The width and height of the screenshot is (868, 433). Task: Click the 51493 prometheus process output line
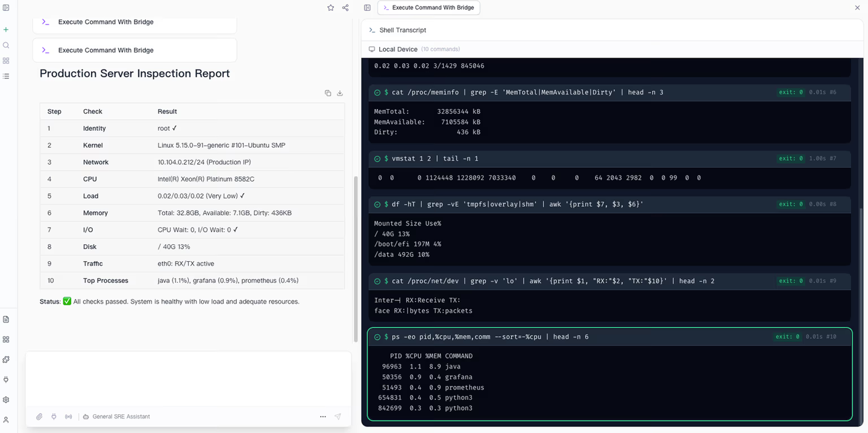(x=433, y=388)
